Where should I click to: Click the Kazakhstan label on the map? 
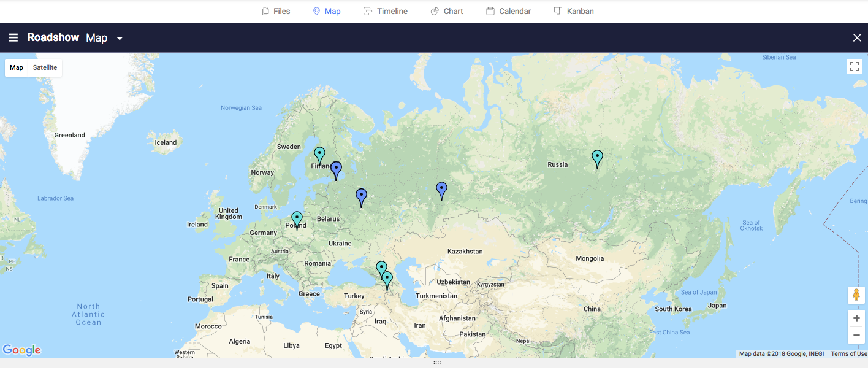pos(465,252)
